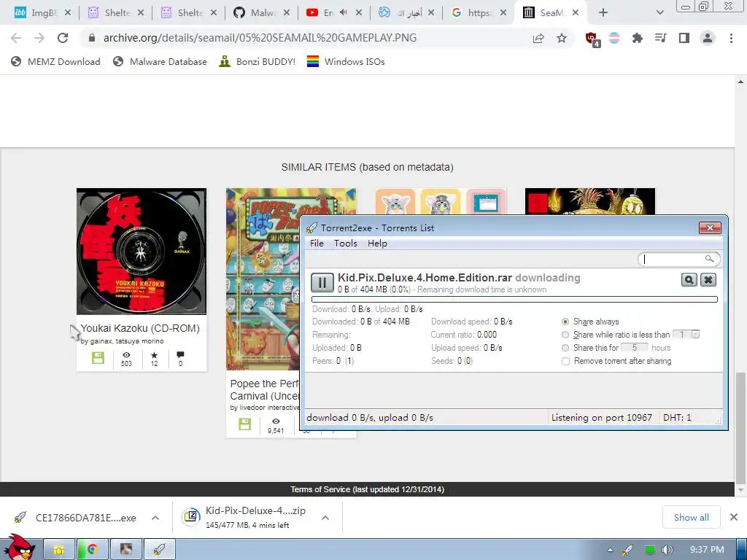Image resolution: width=747 pixels, height=560 pixels.
Task: Click Show all downloads button
Action: (x=692, y=517)
